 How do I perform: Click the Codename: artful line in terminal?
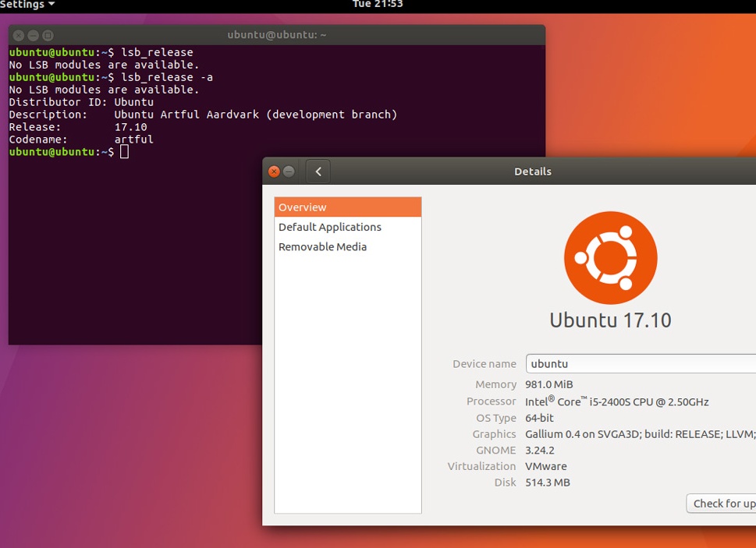[x=81, y=140]
